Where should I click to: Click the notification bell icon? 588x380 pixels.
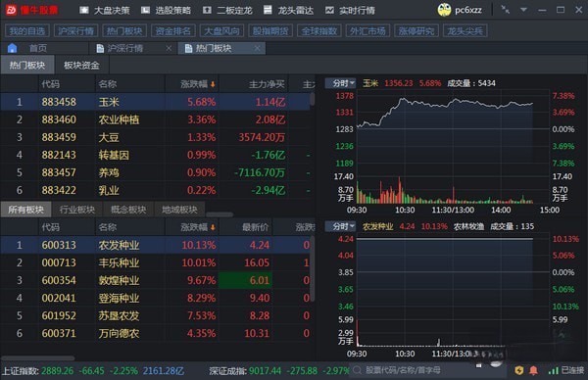point(533,370)
